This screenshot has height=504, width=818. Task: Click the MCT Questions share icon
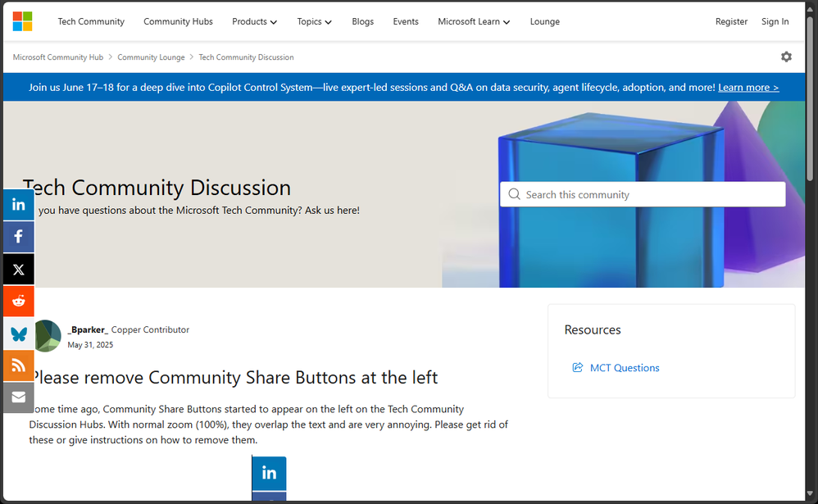pos(578,367)
